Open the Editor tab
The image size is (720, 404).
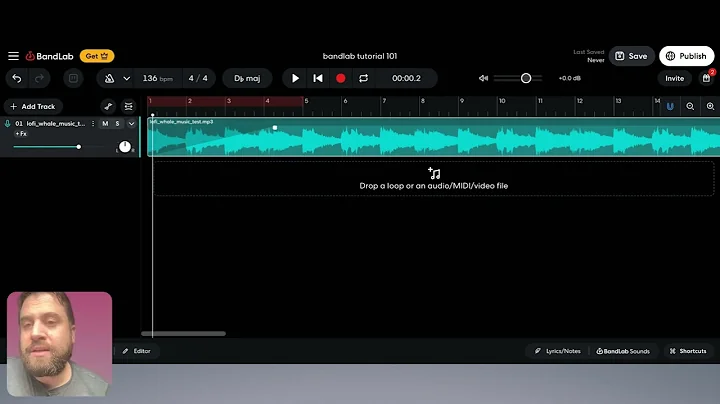pos(137,351)
